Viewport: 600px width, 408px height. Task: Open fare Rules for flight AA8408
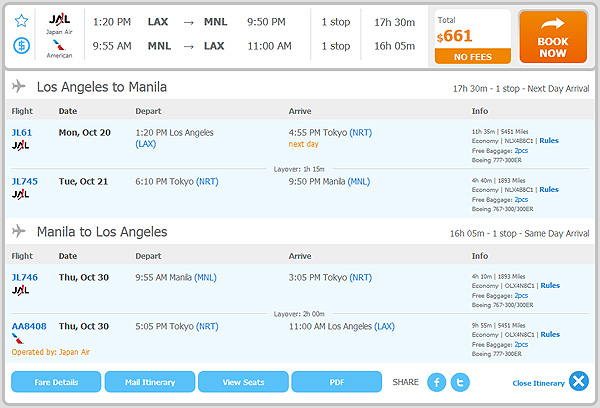coord(550,335)
